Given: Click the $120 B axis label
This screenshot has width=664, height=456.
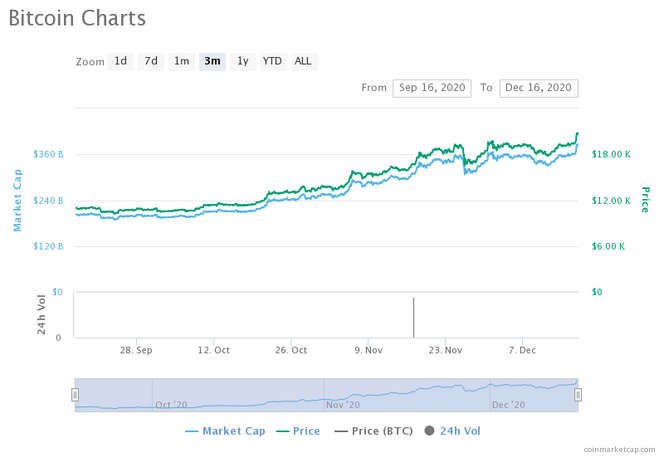Looking at the screenshot, I should click(48, 246).
